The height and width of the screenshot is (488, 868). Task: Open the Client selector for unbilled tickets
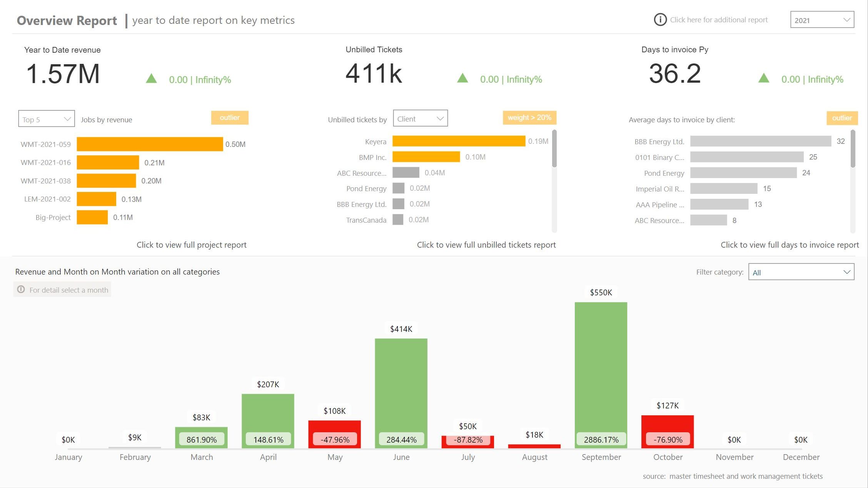click(x=421, y=118)
